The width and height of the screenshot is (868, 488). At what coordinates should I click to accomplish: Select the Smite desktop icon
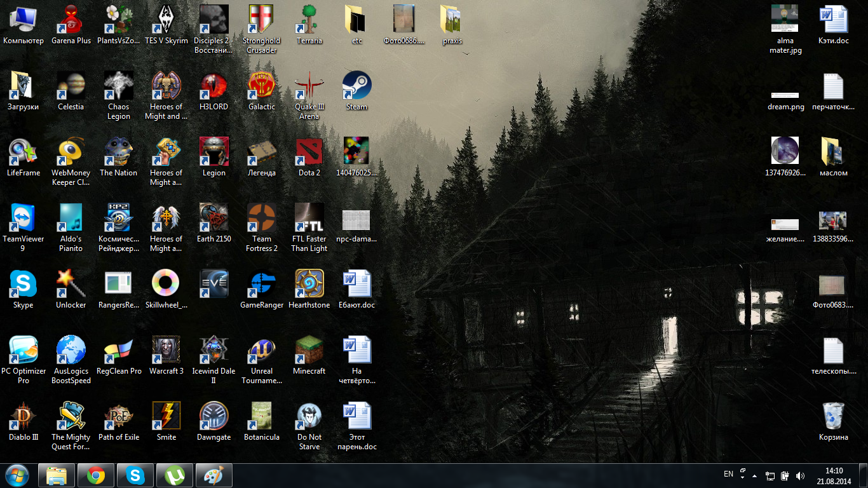coord(166,421)
